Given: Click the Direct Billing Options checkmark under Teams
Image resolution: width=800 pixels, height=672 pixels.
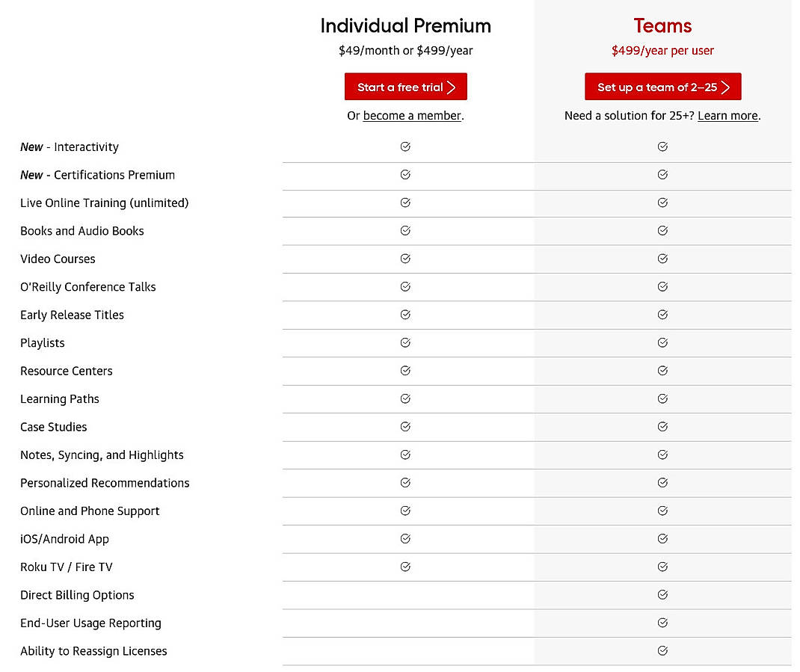Looking at the screenshot, I should [662, 595].
